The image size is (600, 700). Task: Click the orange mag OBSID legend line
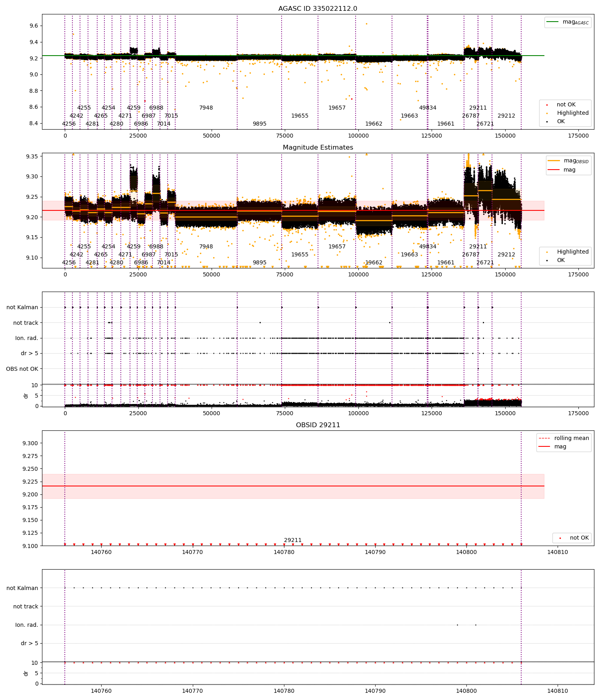(x=554, y=161)
